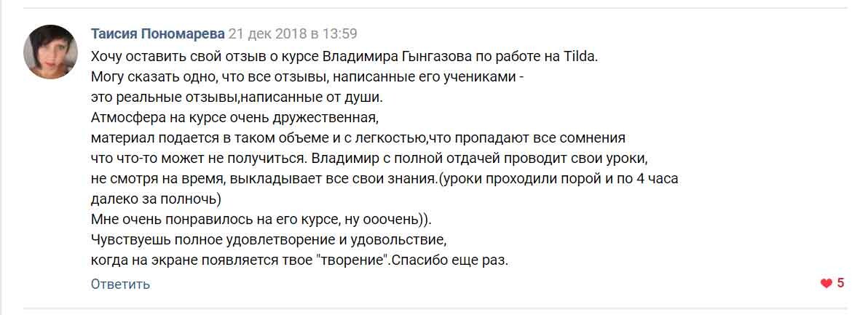Screen dimensions: 868x315
Task: Click the line starting with Хочу оставить
Action: click(x=344, y=56)
